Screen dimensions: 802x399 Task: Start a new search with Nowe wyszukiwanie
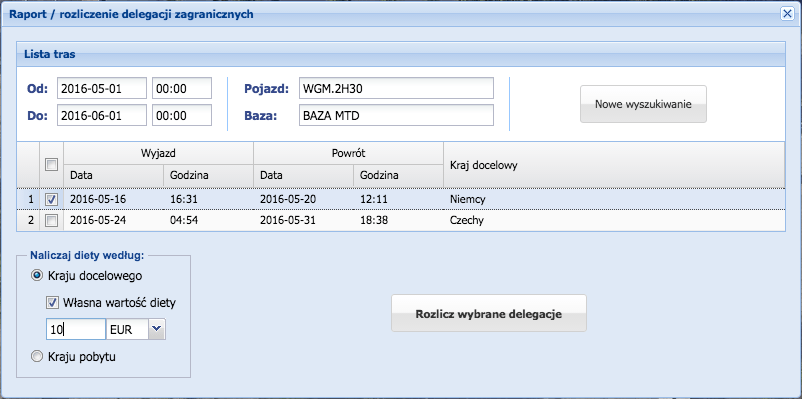[x=643, y=104]
